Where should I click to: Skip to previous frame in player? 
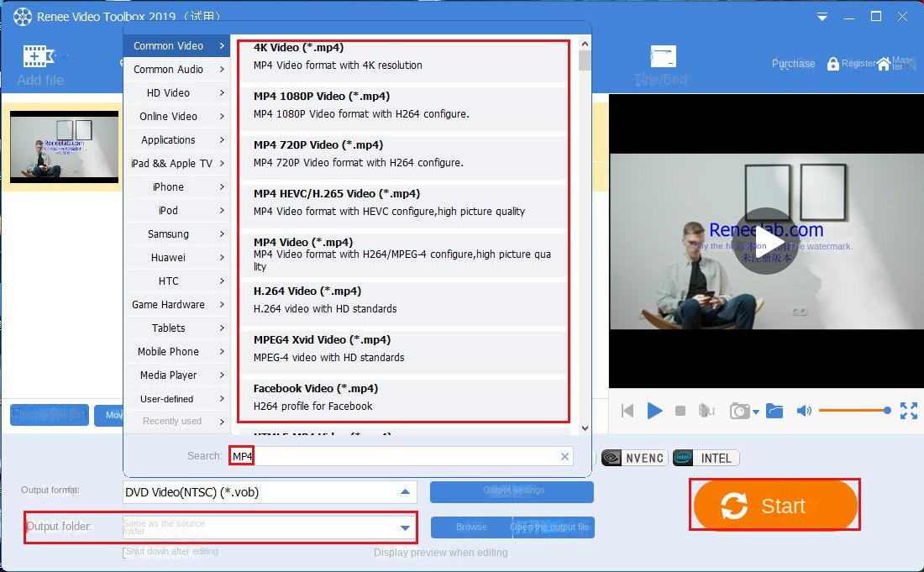627,411
